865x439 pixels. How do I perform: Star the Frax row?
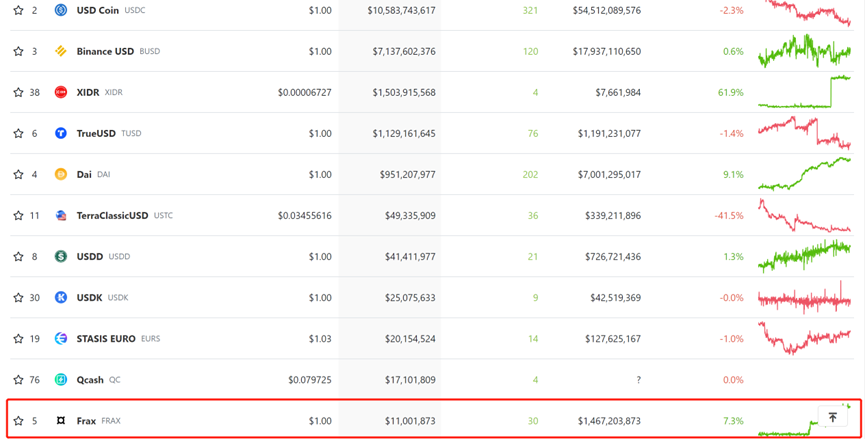coord(18,421)
